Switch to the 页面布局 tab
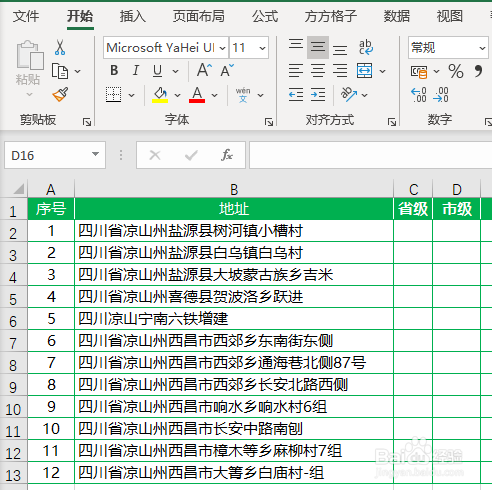The image size is (492, 490). point(199,16)
